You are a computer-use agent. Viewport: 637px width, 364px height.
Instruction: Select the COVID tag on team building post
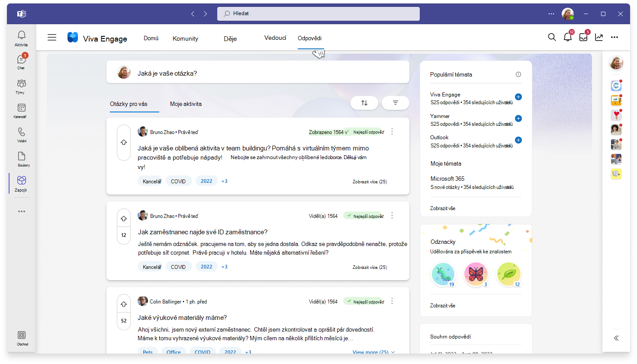click(x=178, y=181)
